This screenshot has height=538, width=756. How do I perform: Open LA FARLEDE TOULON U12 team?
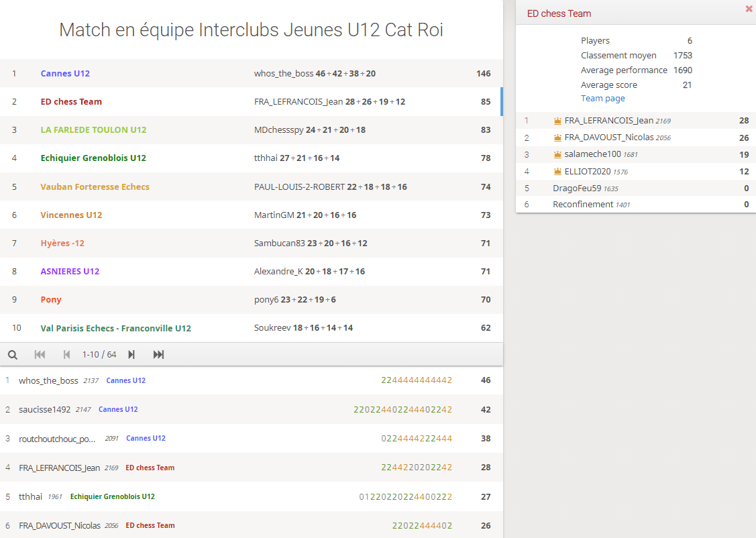(x=93, y=130)
